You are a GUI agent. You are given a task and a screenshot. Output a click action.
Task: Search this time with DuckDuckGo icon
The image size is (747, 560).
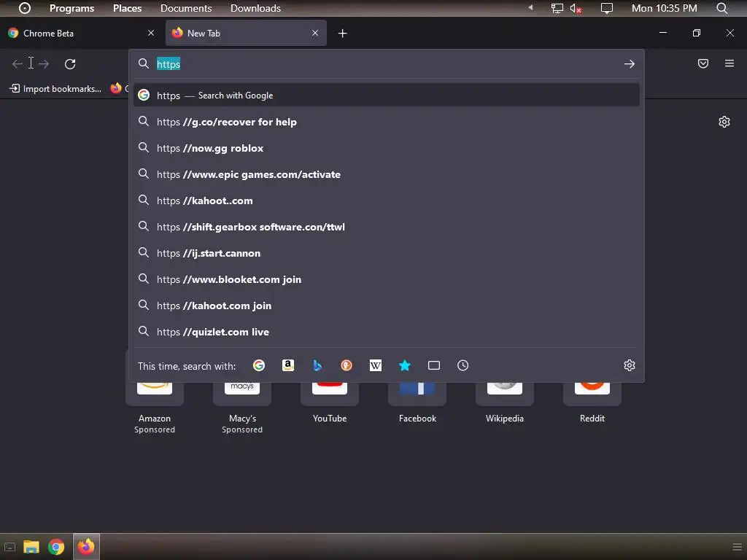pos(347,365)
